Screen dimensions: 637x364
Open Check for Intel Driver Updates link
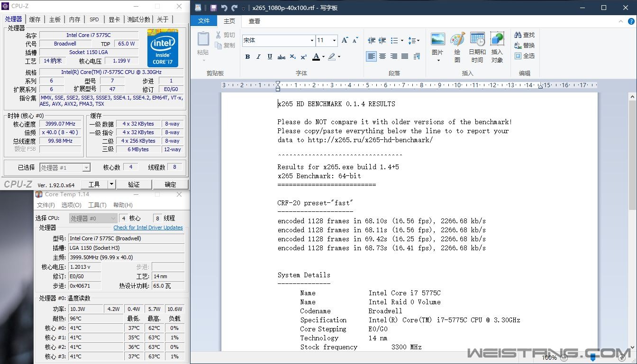tap(148, 227)
